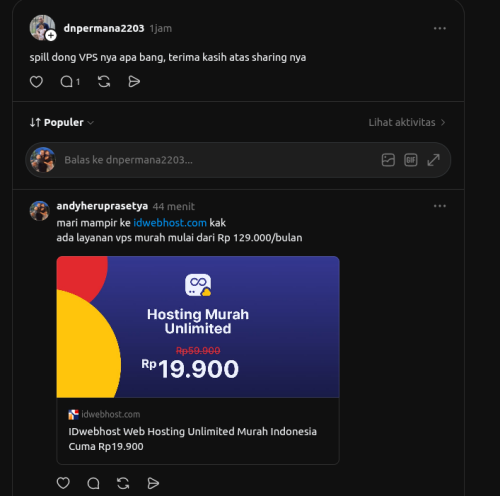Open replies on dnpermana2203 post

[70, 82]
